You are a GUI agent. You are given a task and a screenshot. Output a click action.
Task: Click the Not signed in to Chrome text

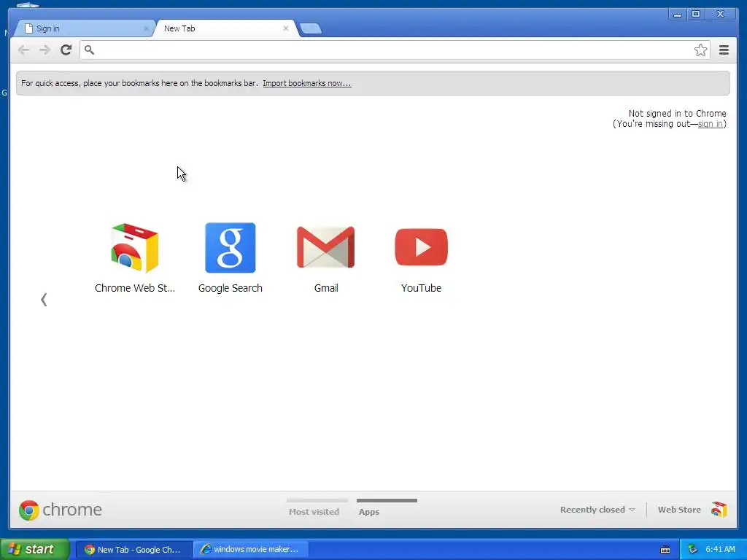point(677,113)
